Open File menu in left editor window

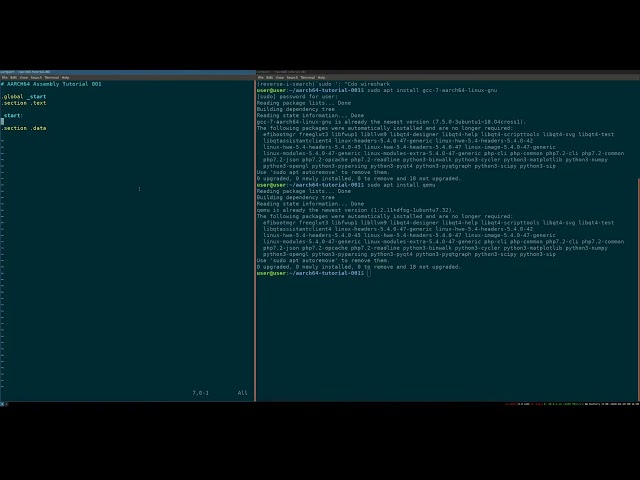(x=4, y=77)
